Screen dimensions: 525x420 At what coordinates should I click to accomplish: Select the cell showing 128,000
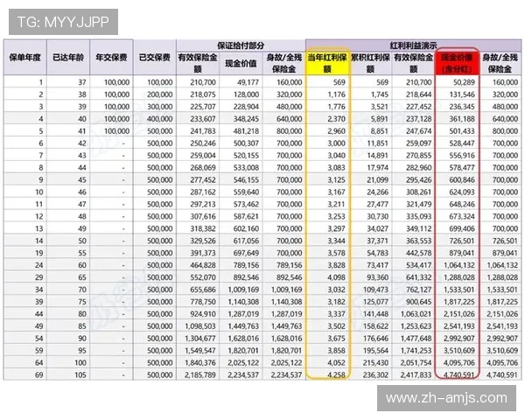(x=241, y=94)
